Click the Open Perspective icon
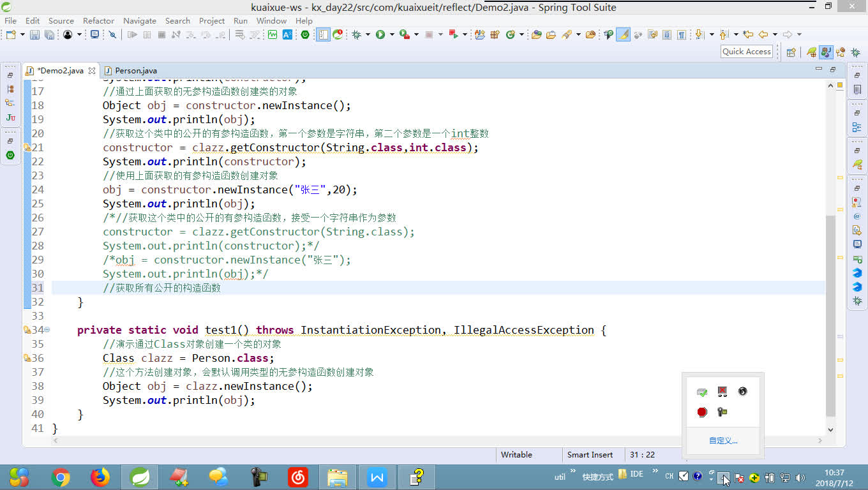This screenshot has height=490, width=868. [791, 52]
